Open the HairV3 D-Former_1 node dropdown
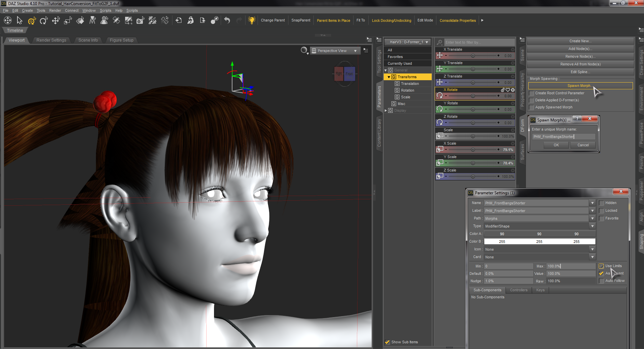The image size is (644, 349). click(408, 42)
